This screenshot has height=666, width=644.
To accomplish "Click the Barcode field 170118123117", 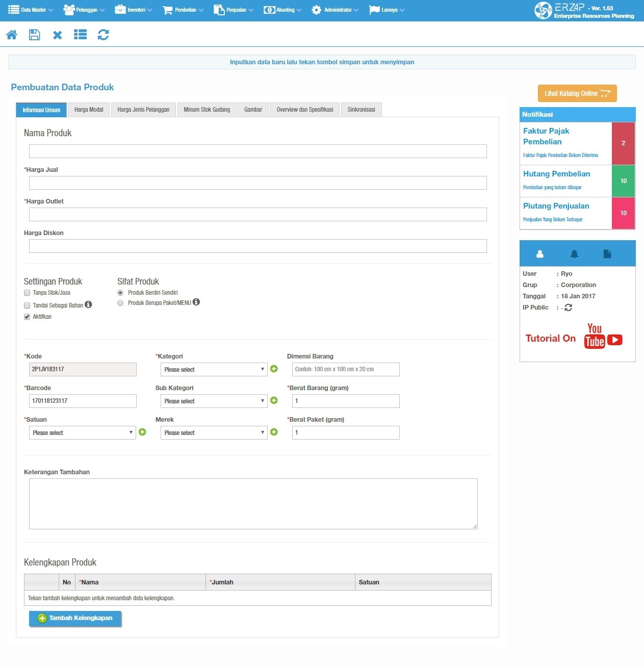I will point(83,401).
